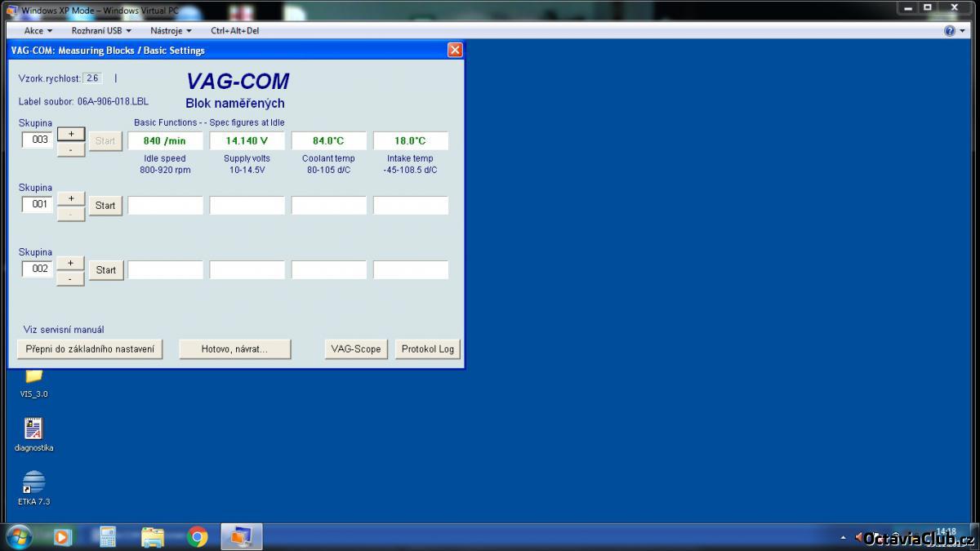
Task: Click the group 002 number field
Action: [x=38, y=269]
